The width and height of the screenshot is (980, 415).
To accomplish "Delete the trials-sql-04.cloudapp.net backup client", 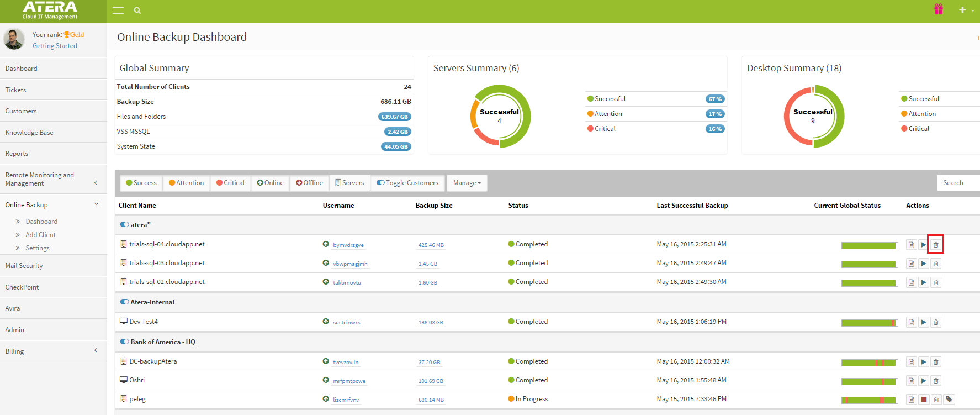I will tap(935, 245).
